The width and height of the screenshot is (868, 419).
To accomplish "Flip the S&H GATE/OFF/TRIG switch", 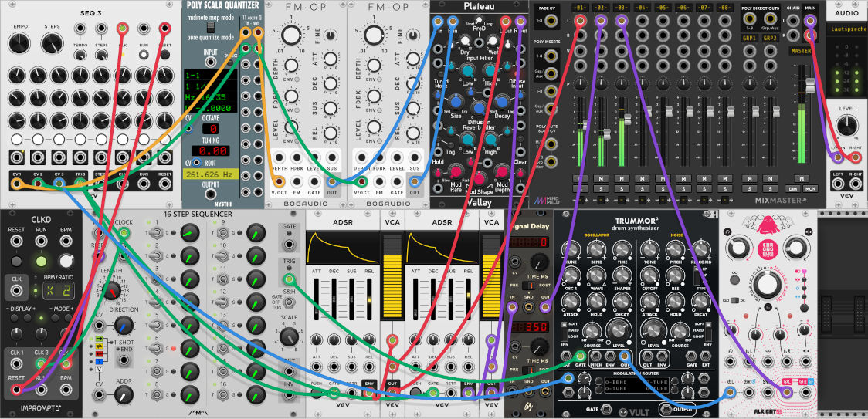I will (x=288, y=303).
